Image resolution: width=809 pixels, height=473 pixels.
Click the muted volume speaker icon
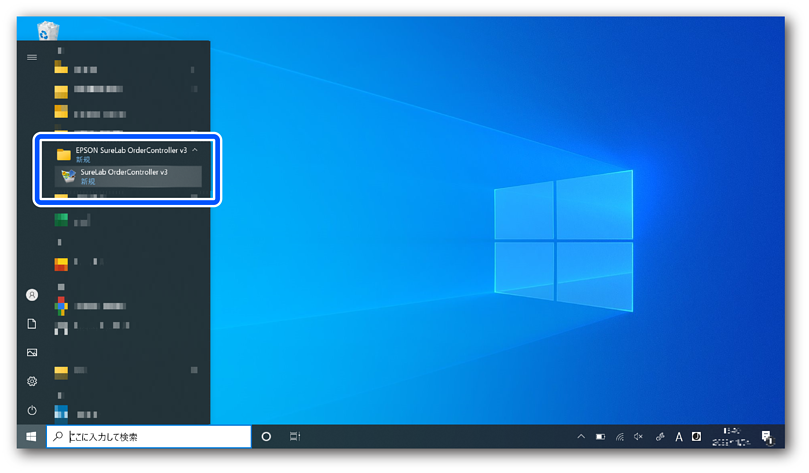tap(639, 437)
